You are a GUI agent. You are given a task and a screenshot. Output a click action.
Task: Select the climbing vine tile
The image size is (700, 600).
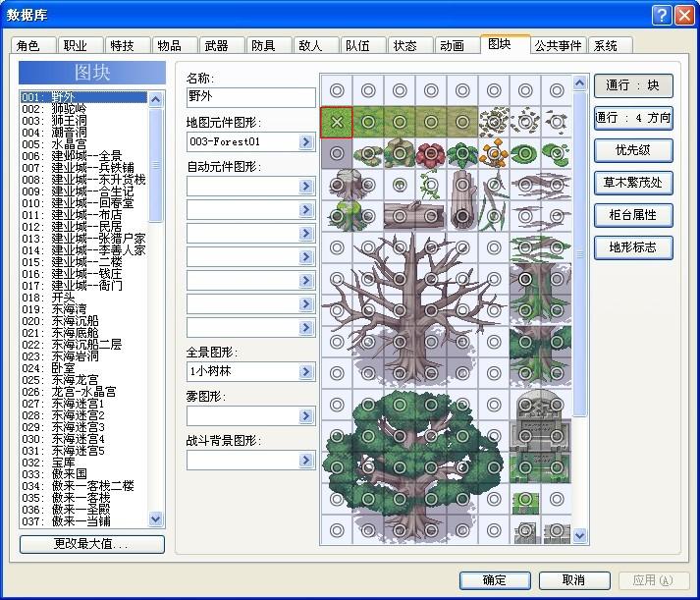[431, 185]
